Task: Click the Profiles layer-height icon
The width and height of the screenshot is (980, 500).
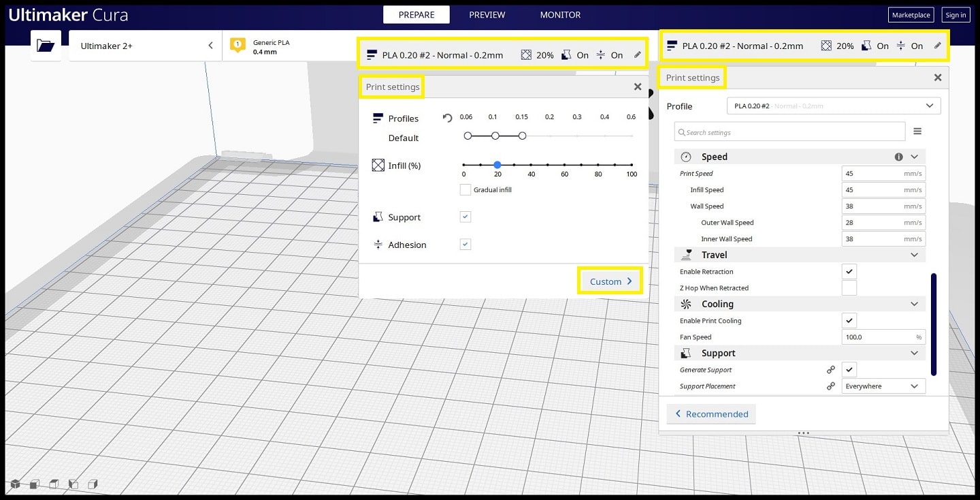Action: pyautogui.click(x=378, y=119)
